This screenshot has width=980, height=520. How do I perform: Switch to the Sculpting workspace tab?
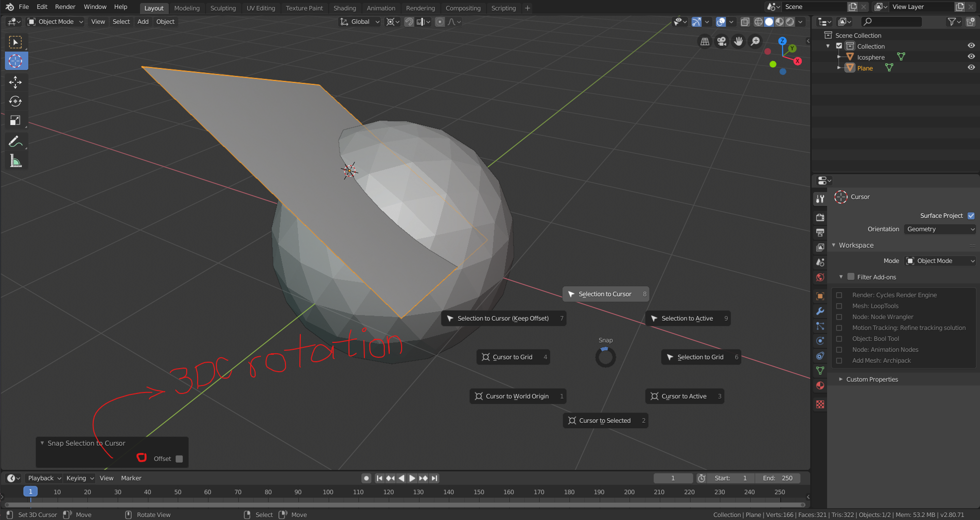coord(223,8)
